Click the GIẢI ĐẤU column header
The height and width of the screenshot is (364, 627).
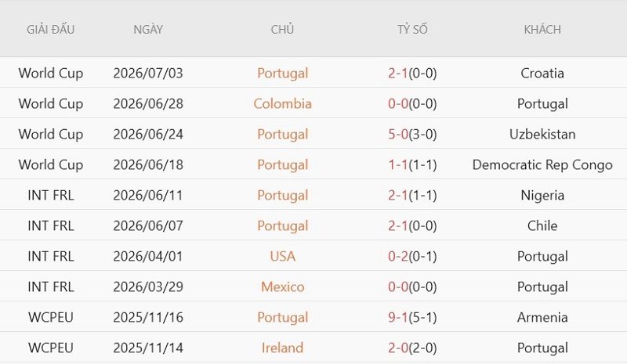[x=50, y=30]
